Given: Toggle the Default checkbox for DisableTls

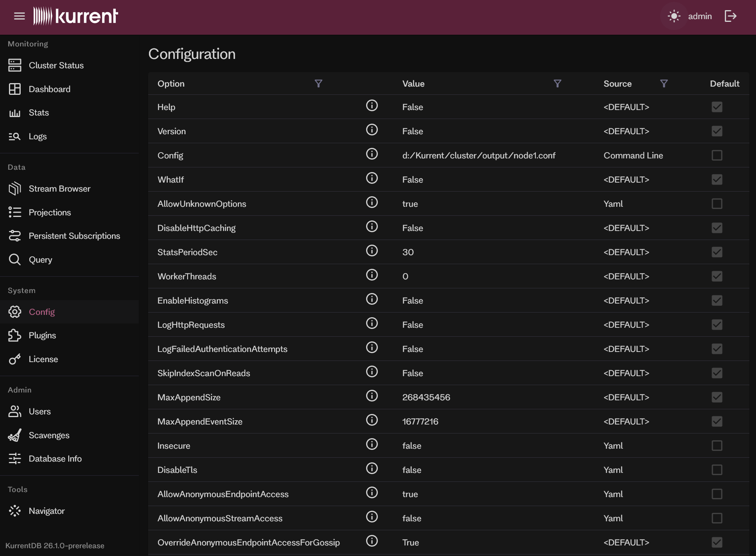Looking at the screenshot, I should tap(717, 470).
